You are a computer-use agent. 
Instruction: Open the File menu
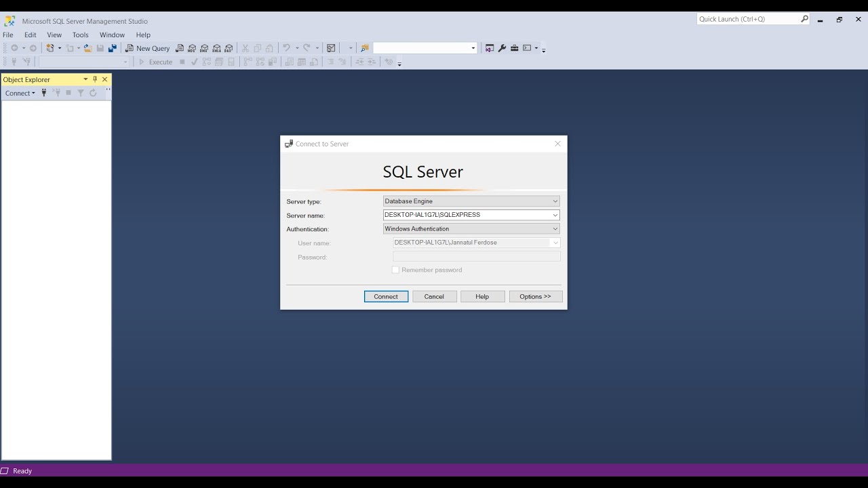(8, 35)
